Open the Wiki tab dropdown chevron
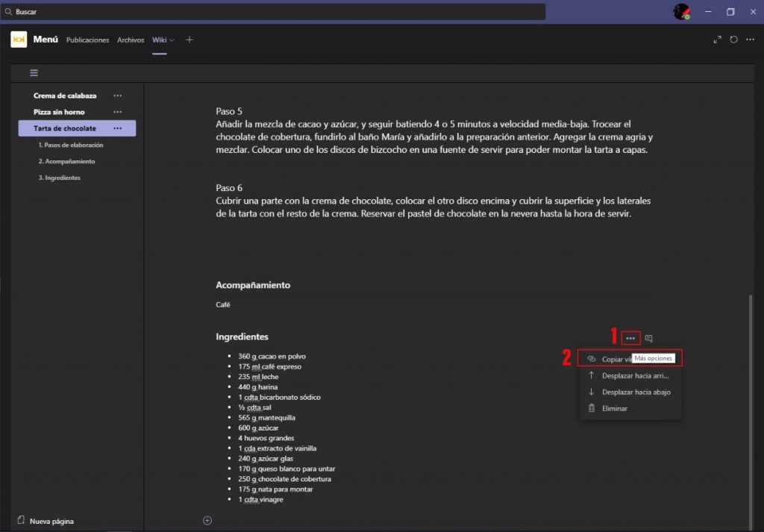 click(x=172, y=40)
